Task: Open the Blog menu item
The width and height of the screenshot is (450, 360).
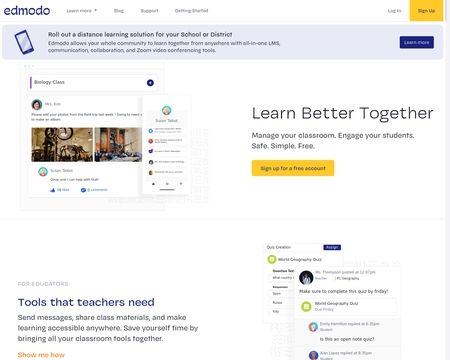Action: [x=119, y=11]
